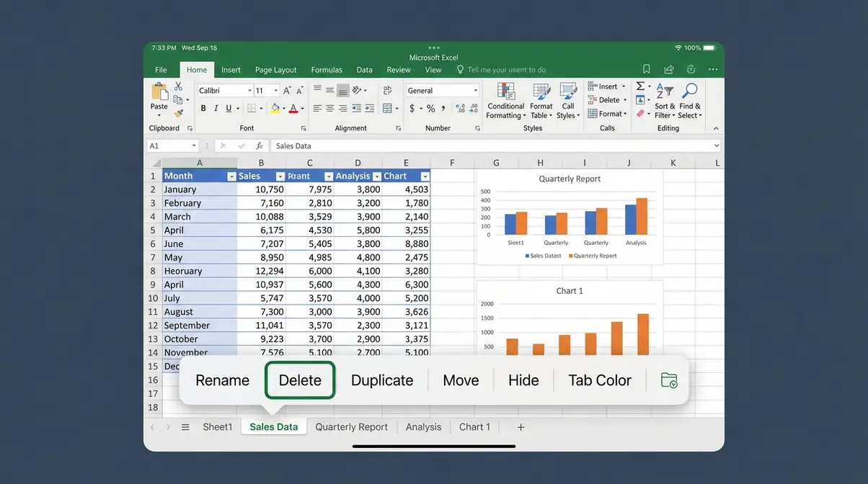
Task: Click the Paste clipboard icon
Action: pos(159,91)
